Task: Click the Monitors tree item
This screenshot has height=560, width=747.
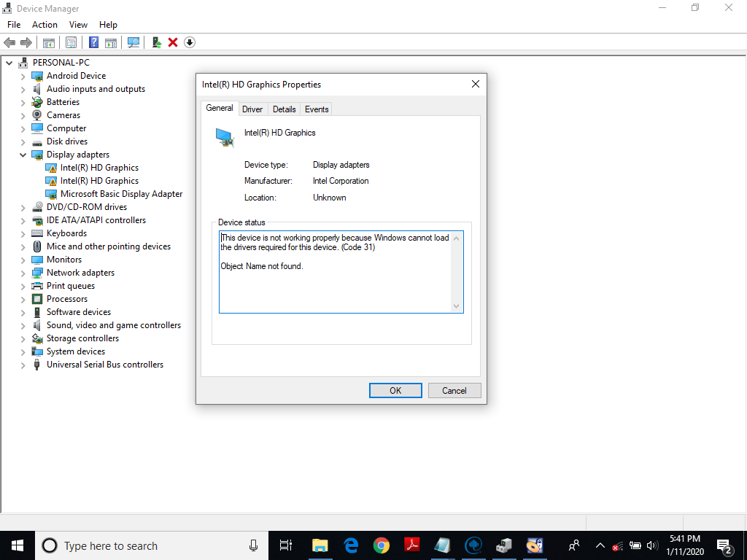Action: click(64, 260)
